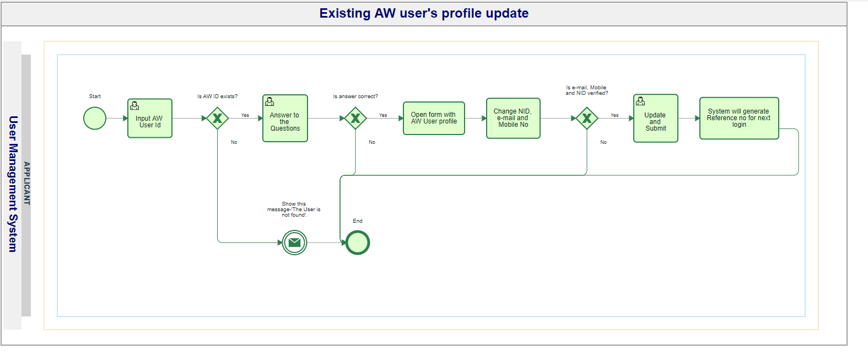Click the 'Is answer correct?' label text
868x360 pixels.
pos(355,96)
